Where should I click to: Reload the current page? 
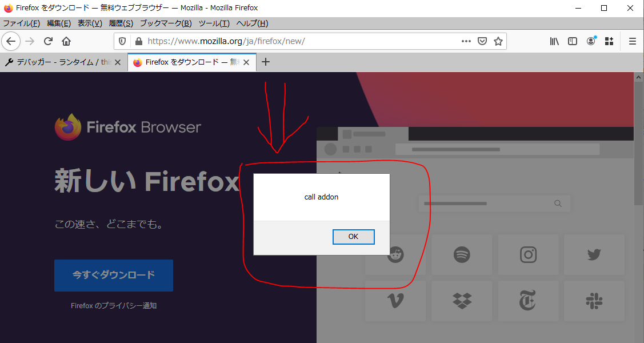pos(48,41)
